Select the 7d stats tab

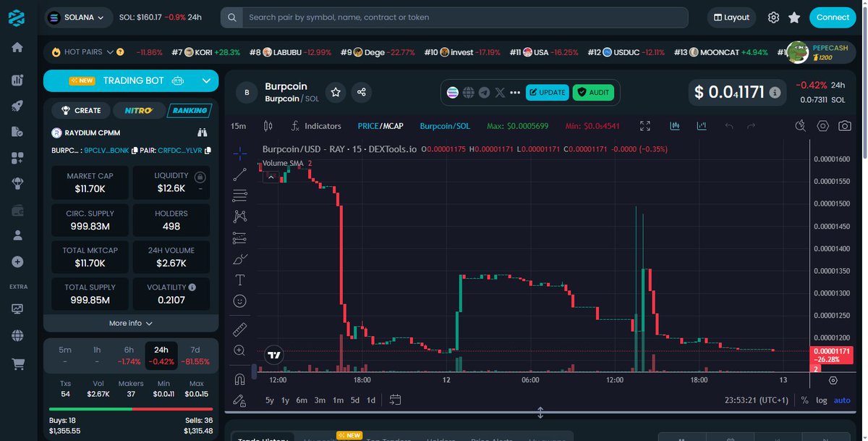tap(195, 355)
